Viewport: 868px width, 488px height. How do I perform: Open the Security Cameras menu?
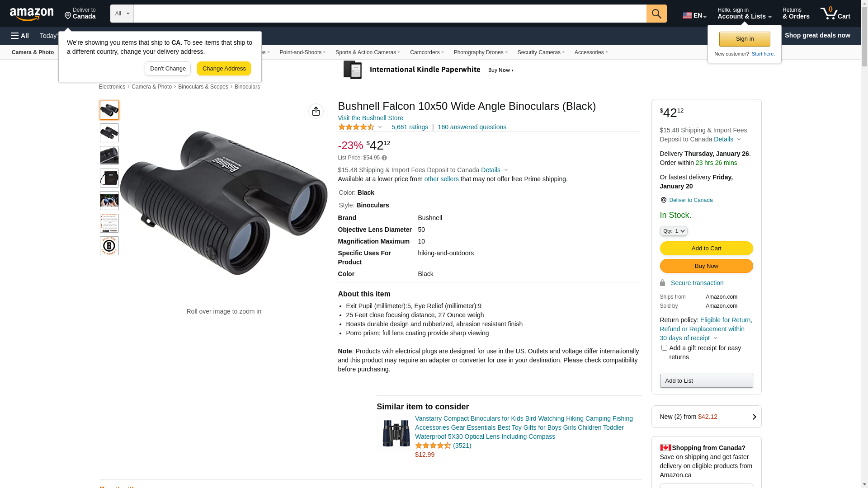pos(541,52)
